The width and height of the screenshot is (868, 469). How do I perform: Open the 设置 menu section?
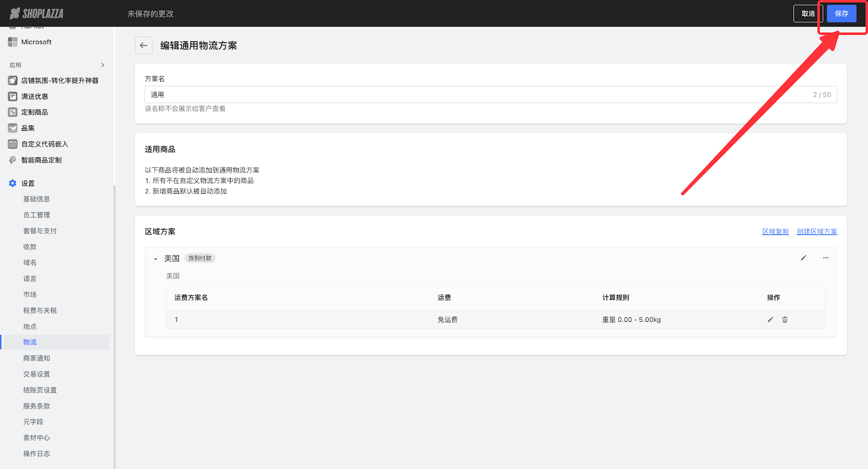click(28, 183)
